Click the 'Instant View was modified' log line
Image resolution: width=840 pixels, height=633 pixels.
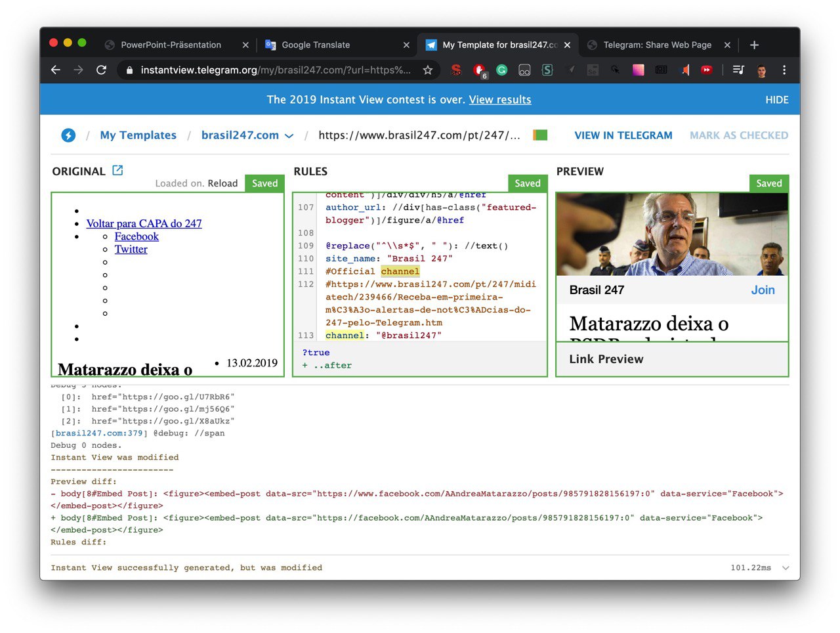click(x=115, y=458)
